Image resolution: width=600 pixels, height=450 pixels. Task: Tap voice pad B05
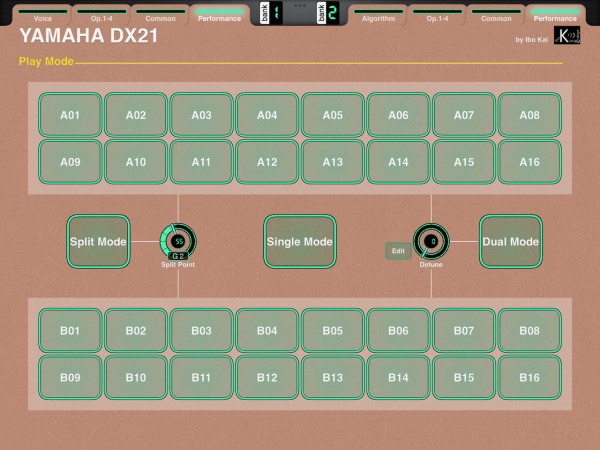(333, 330)
